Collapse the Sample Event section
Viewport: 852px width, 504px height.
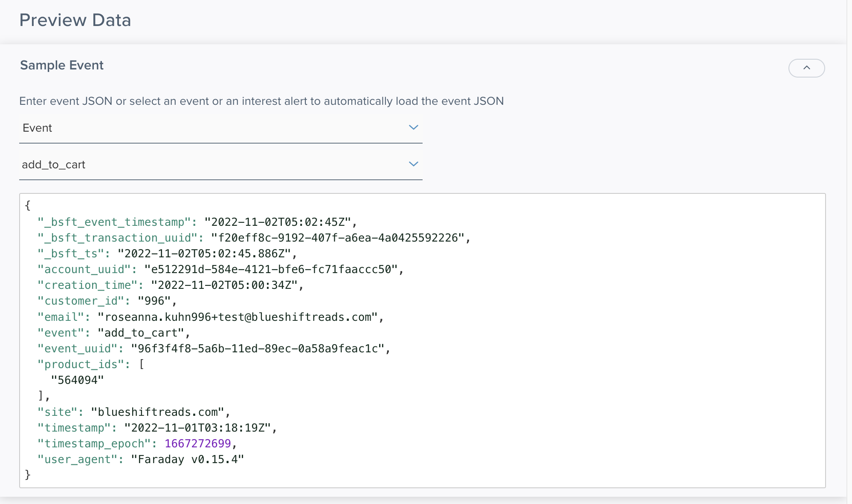[x=806, y=68]
